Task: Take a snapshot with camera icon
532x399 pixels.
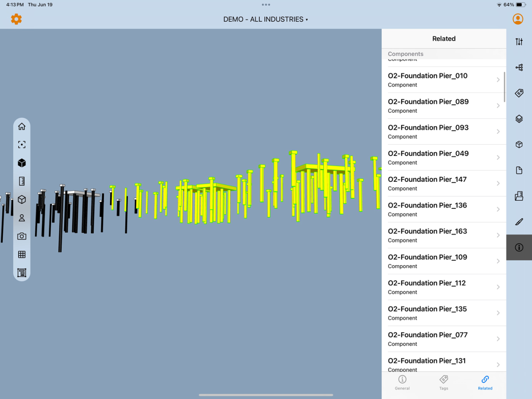Action: point(22,236)
